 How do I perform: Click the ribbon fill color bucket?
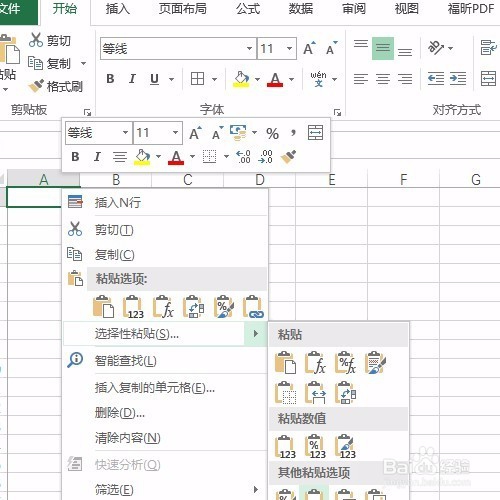pyautogui.click(x=241, y=79)
